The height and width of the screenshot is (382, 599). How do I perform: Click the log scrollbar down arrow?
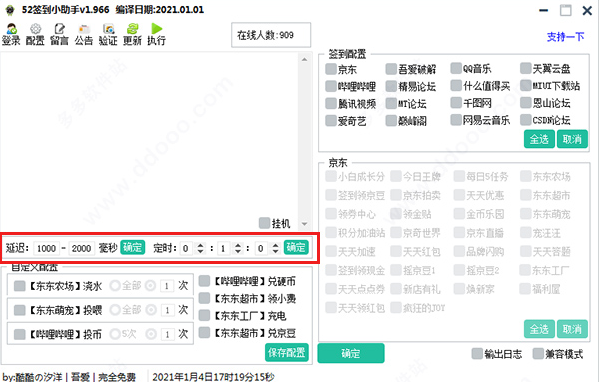click(304, 224)
